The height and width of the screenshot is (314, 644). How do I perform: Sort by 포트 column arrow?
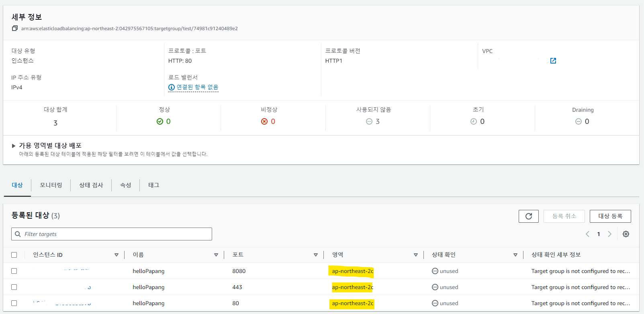(315, 255)
